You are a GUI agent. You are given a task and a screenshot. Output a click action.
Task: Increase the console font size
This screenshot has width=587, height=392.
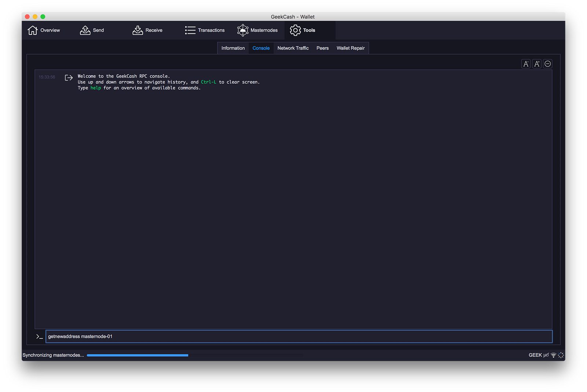[537, 64]
